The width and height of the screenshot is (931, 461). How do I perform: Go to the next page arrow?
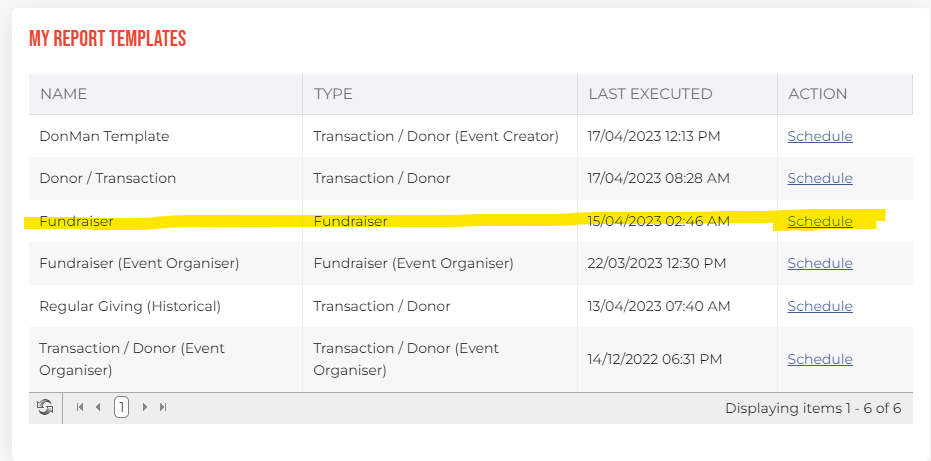tap(144, 408)
